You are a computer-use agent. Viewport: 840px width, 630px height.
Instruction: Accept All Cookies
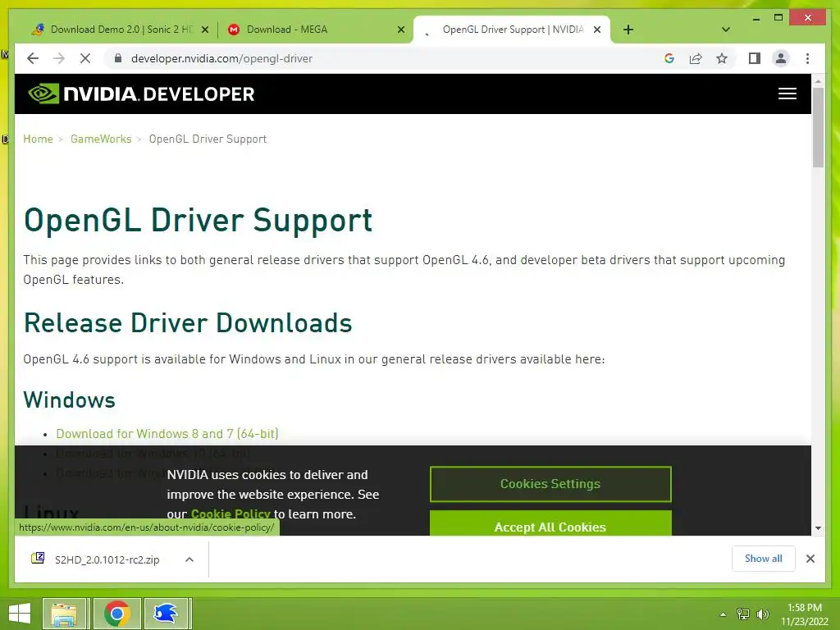[x=550, y=525]
